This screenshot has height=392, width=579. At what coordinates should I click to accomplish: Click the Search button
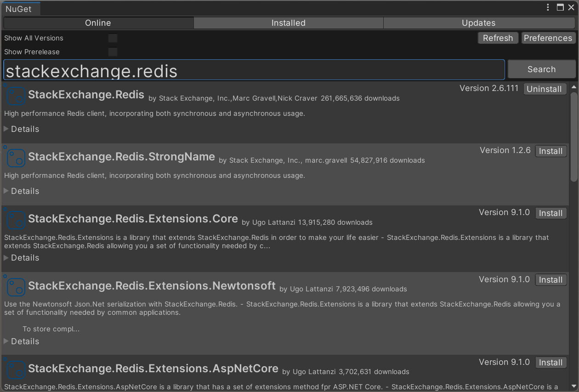tap(541, 69)
